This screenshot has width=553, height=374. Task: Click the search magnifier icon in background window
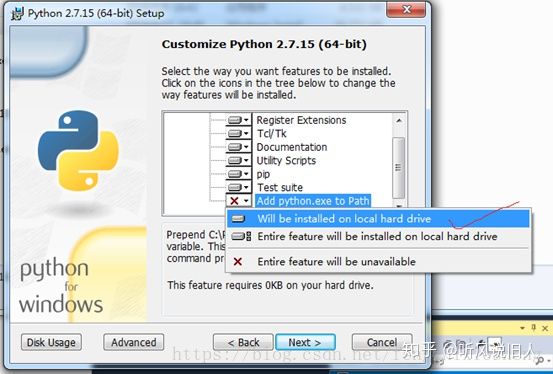click(540, 360)
